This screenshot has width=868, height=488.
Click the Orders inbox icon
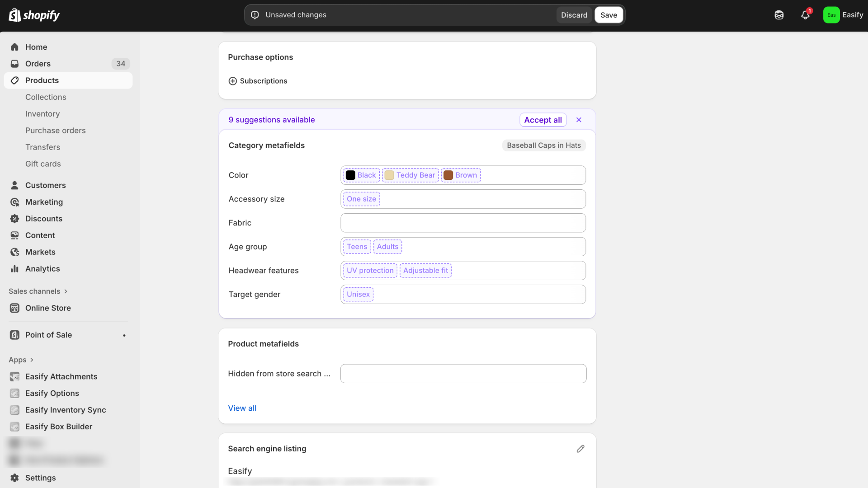coord(14,64)
